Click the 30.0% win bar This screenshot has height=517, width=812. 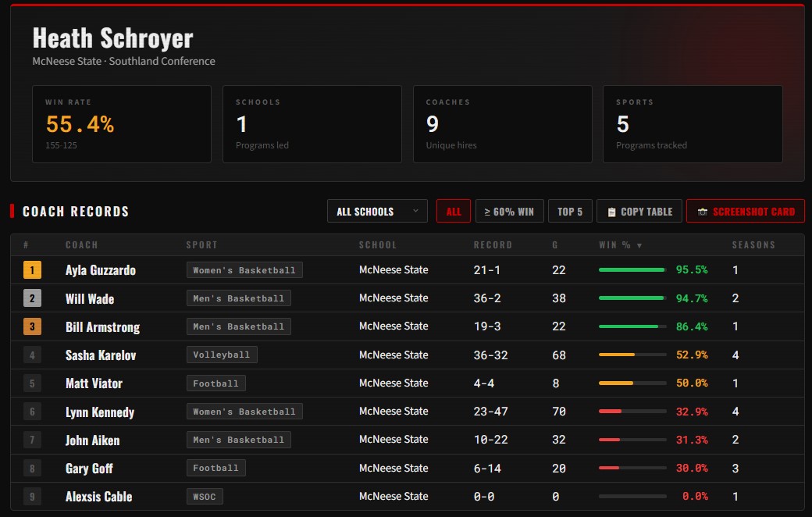pyautogui.click(x=632, y=468)
